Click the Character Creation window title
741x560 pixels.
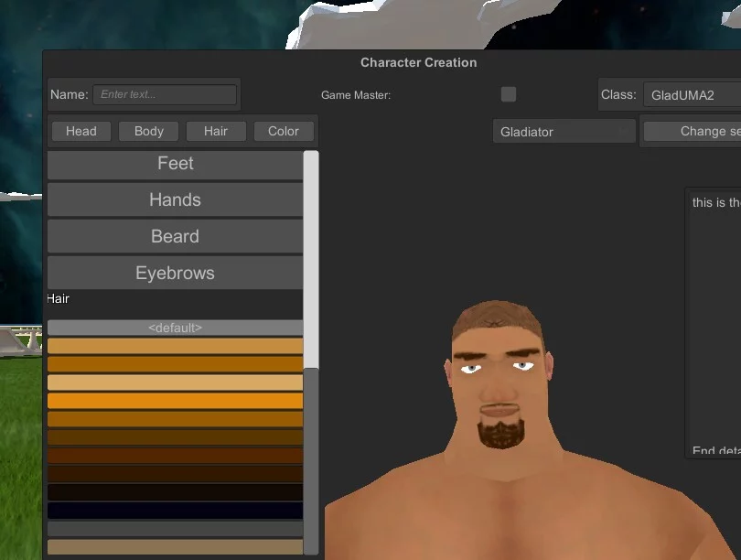[x=419, y=62]
